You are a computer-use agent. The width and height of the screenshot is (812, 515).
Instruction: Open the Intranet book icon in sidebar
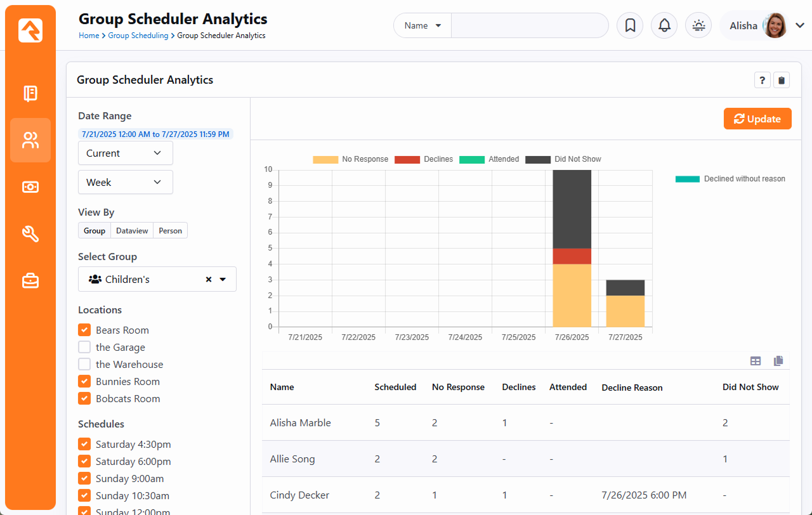click(30, 94)
